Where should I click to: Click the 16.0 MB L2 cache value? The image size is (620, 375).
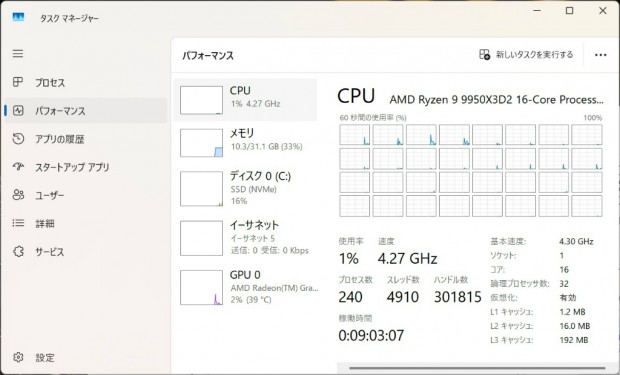tap(575, 326)
